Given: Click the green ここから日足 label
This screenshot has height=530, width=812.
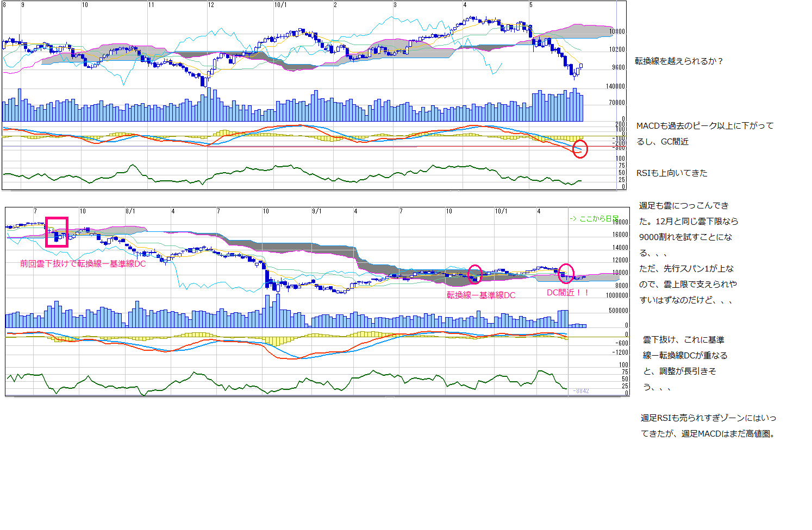Looking at the screenshot, I should point(593,218).
